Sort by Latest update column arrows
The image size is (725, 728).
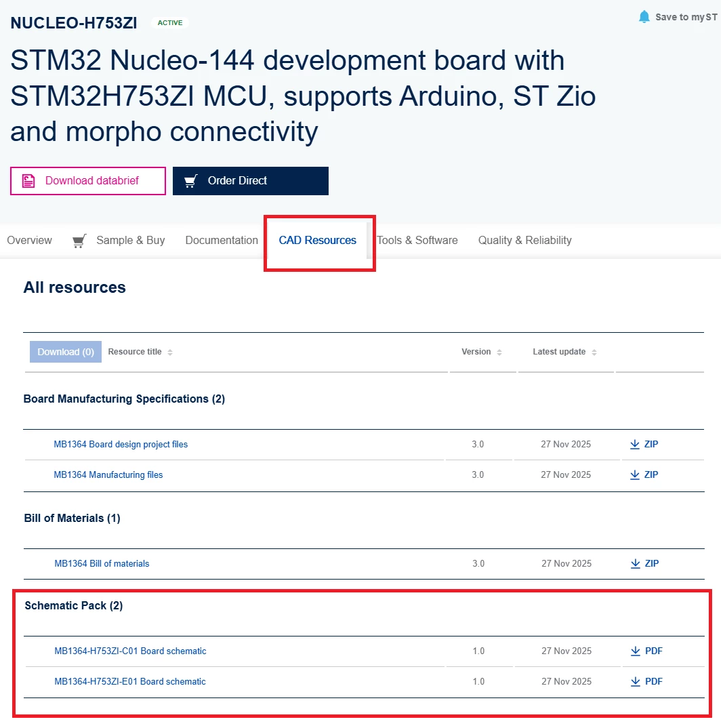click(x=594, y=352)
